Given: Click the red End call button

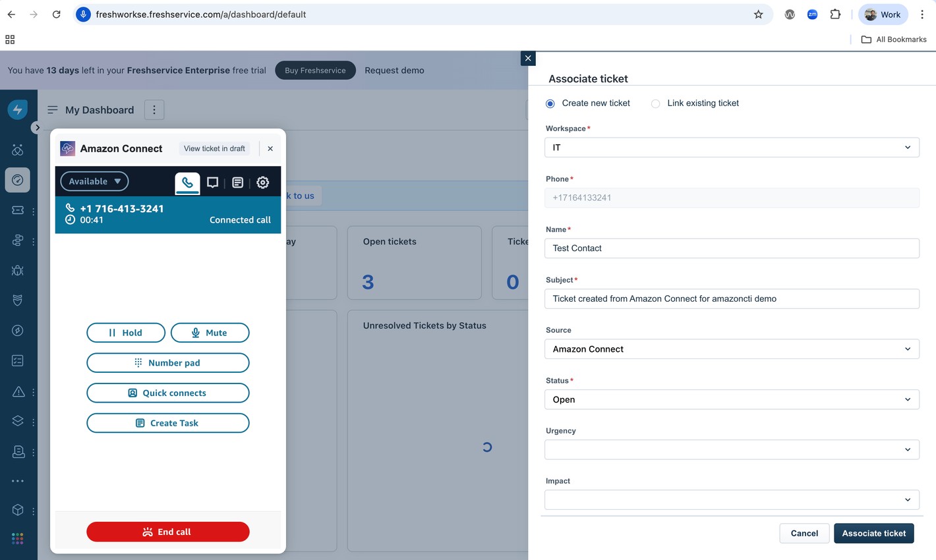Looking at the screenshot, I should 167,532.
